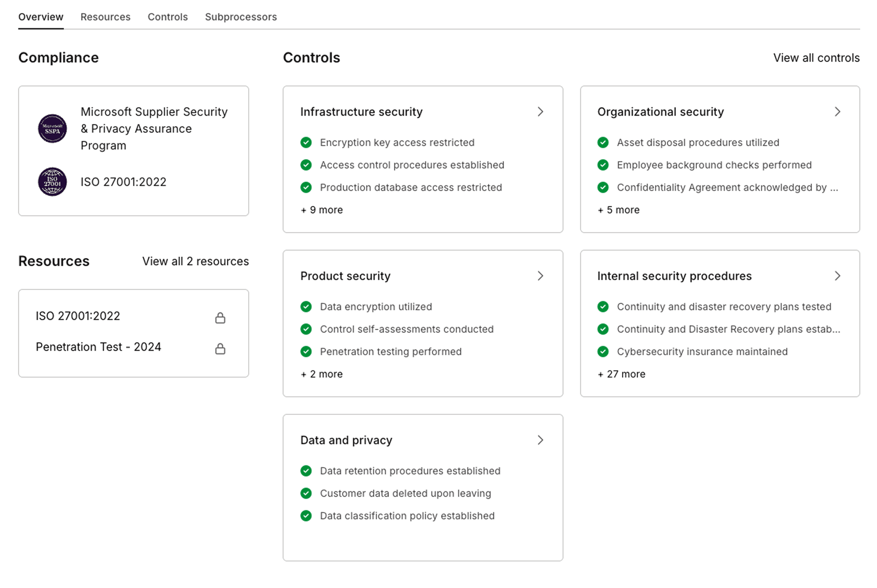Screen dimensions: 877x588
Task: Switch to the Subprocessors tab
Action: click(x=241, y=16)
